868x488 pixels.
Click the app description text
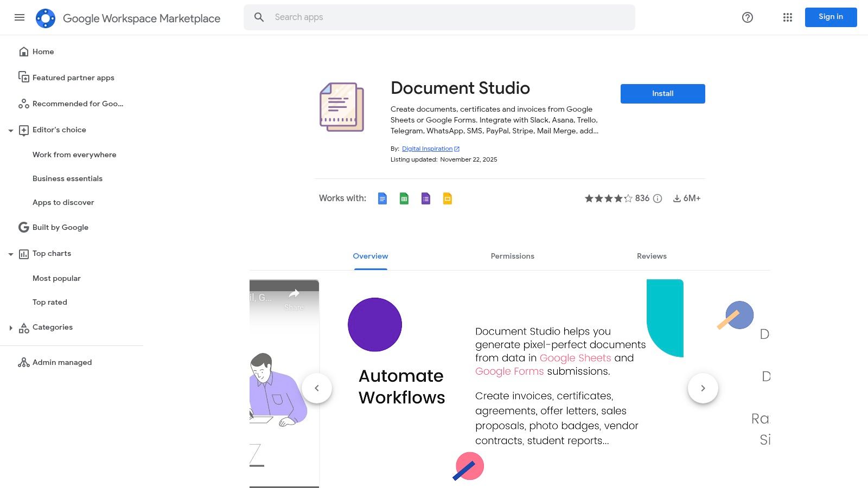[x=494, y=120]
